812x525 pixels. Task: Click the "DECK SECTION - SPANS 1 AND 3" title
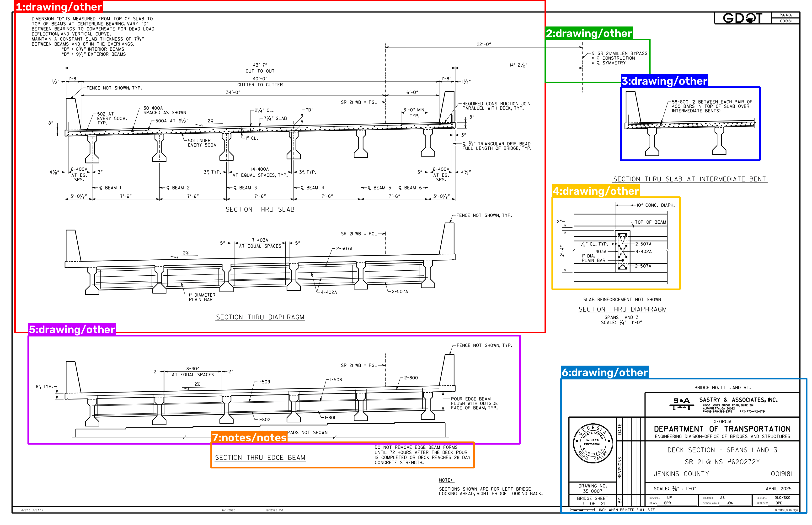coord(722,450)
